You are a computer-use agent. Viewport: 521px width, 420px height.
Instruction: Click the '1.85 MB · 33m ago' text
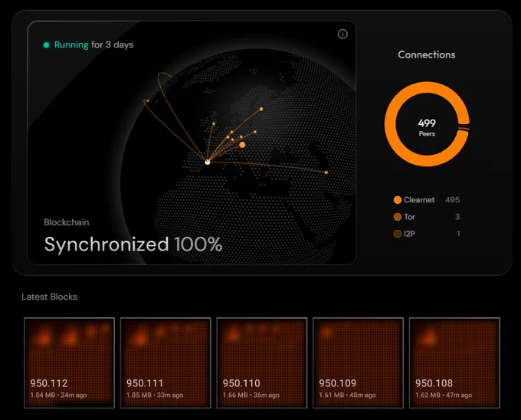[x=155, y=395]
